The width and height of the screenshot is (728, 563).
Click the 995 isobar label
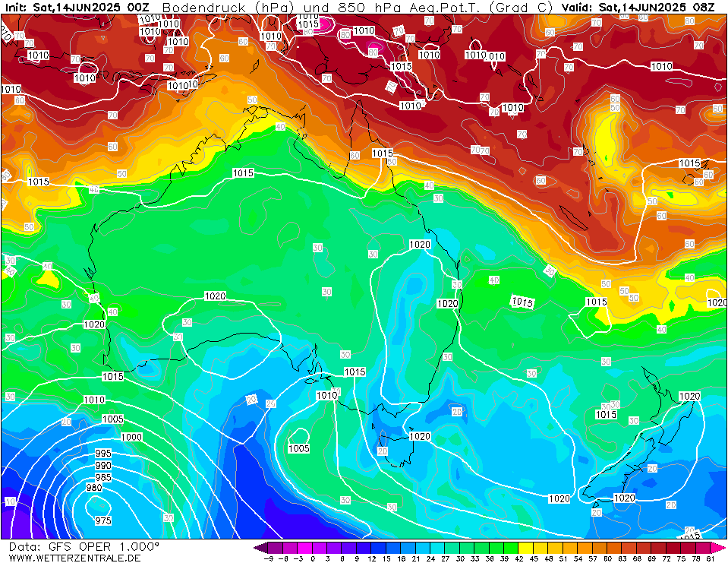click(x=103, y=454)
